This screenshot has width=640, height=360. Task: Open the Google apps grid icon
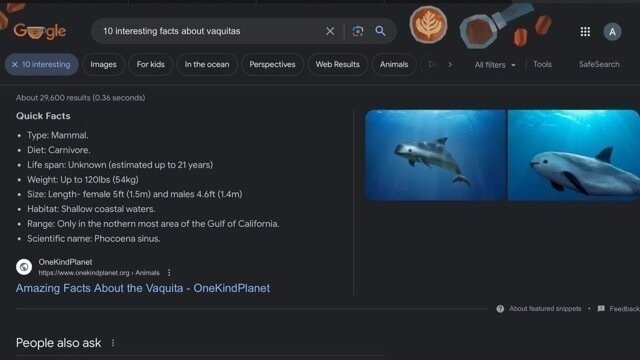point(585,31)
